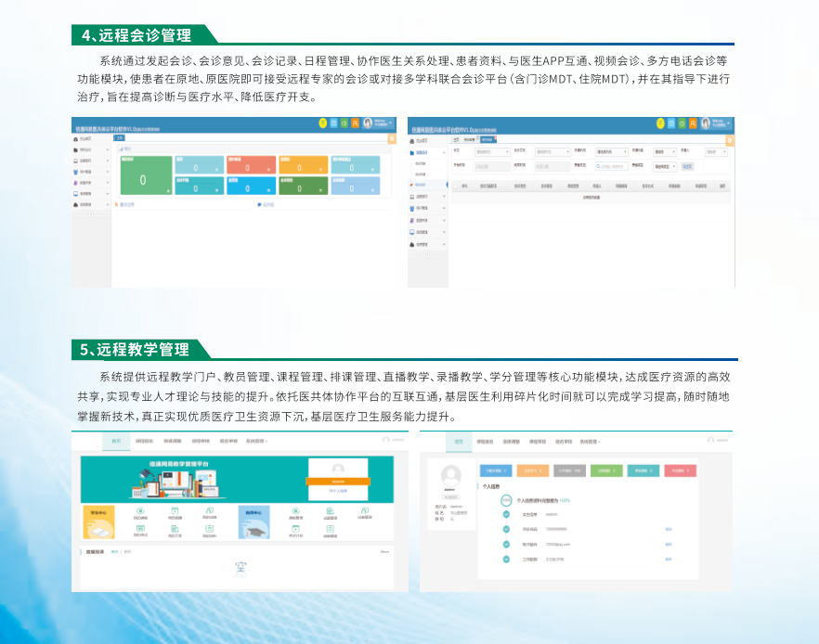Click the last checkmark circle in personal info list
This screenshot has height=644, width=819.
coord(506,560)
